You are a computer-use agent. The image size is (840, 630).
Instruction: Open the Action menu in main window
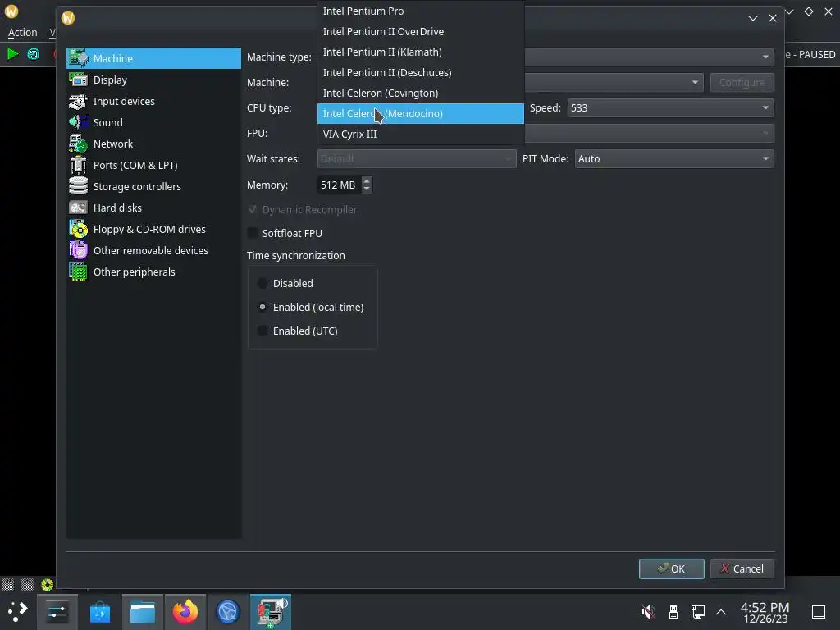pos(22,33)
